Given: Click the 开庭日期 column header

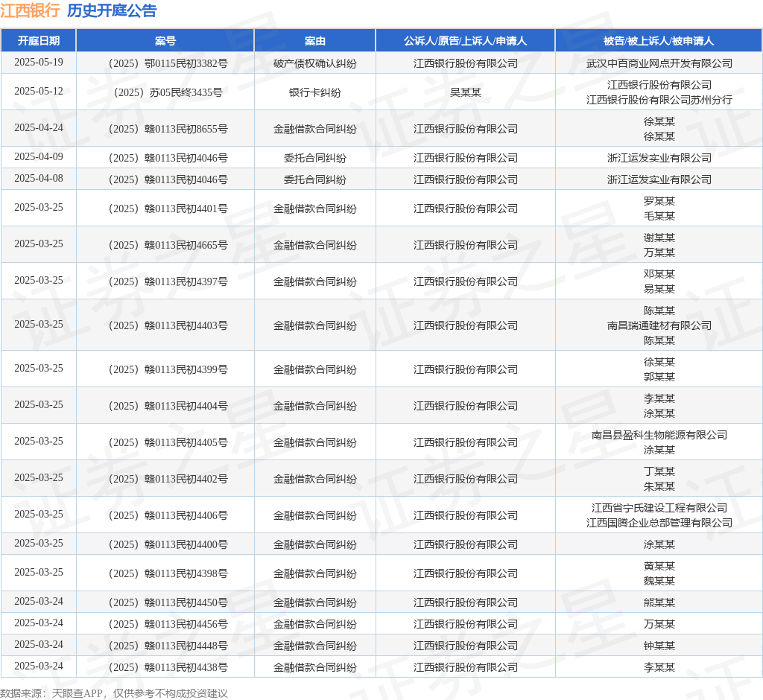Looking at the screenshot, I should click(x=39, y=41).
